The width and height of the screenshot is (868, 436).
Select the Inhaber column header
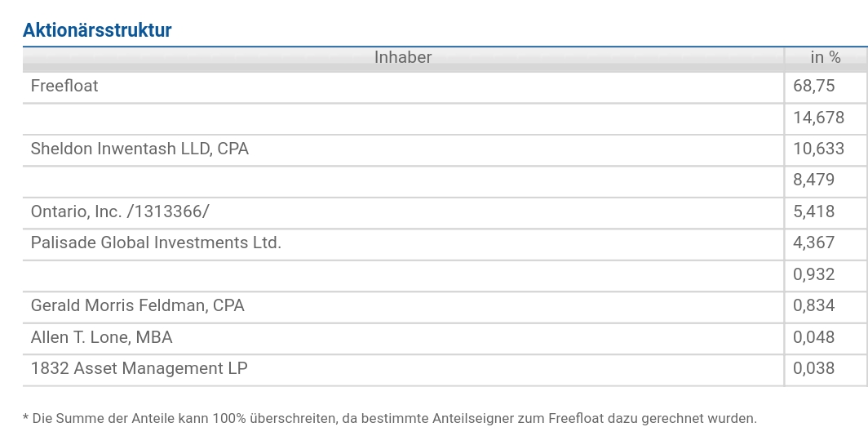pos(403,57)
